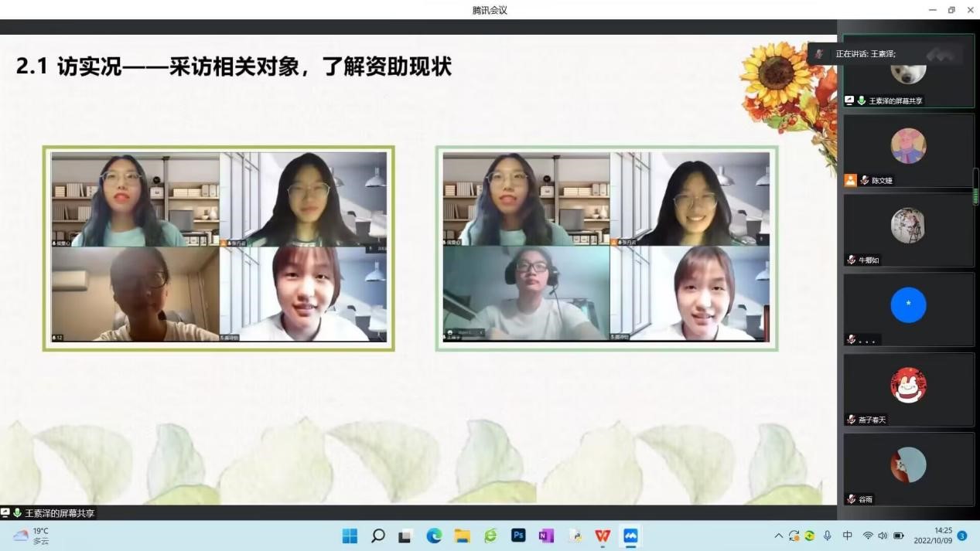Click the muted mic icon beside 陈文婕
This screenshot has width=980, height=551.
tap(865, 180)
